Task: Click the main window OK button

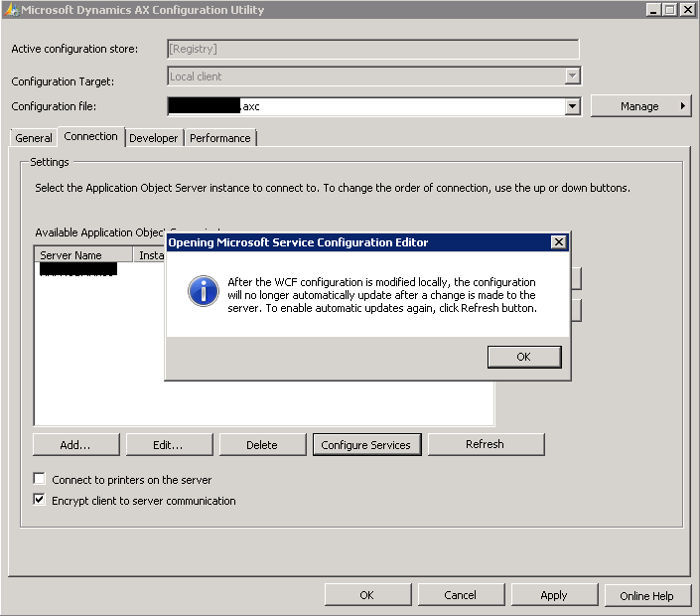Action: tap(367, 595)
